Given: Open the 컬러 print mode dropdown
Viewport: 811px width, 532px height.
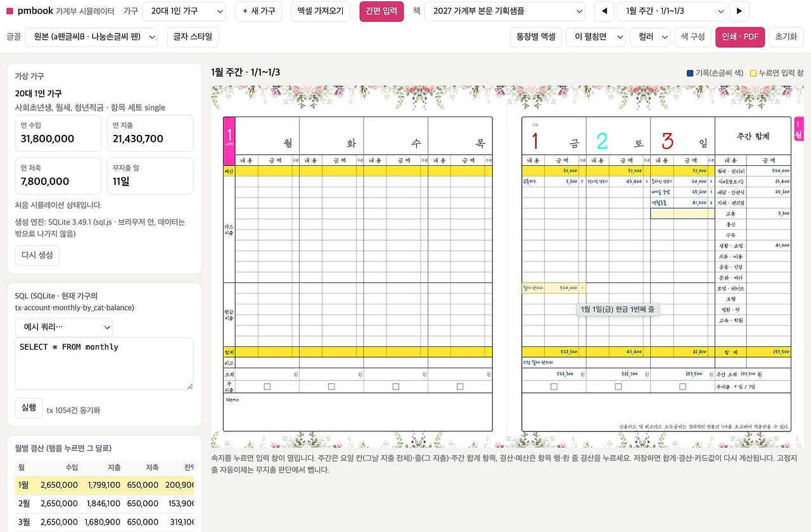Looking at the screenshot, I should coord(650,37).
